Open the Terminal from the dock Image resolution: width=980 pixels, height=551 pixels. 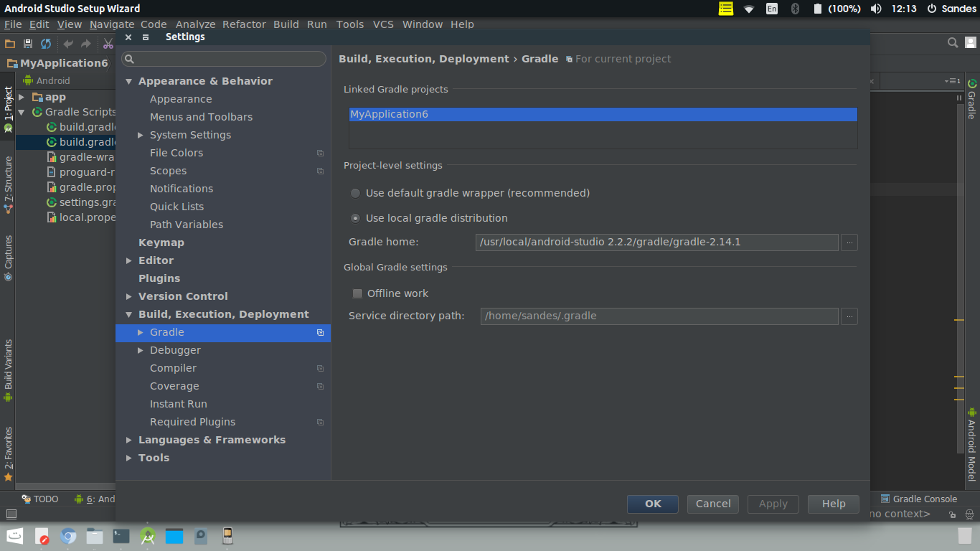121,535
